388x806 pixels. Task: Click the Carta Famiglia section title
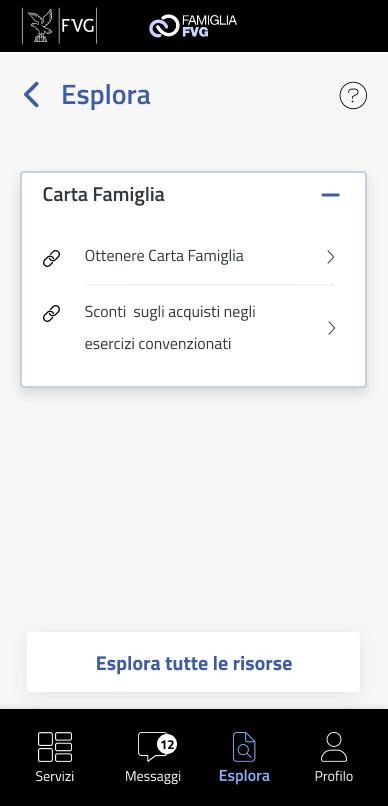[103, 195]
